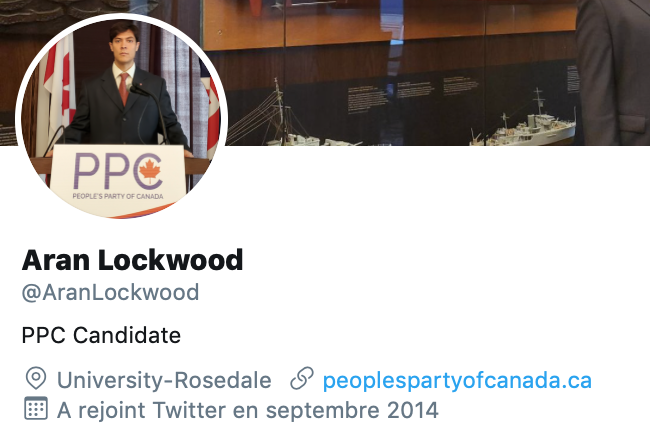Click People's Party of Canada podium caption
650x434 pixels.
118,196
